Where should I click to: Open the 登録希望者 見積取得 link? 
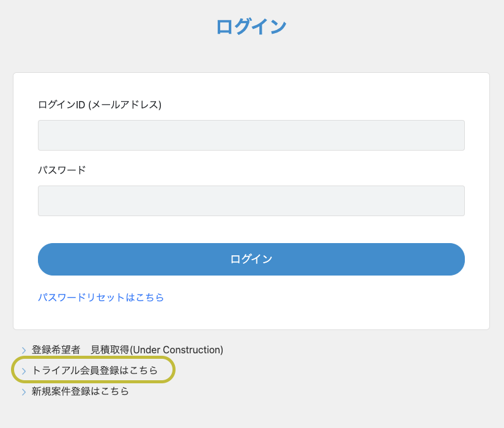click(x=127, y=350)
